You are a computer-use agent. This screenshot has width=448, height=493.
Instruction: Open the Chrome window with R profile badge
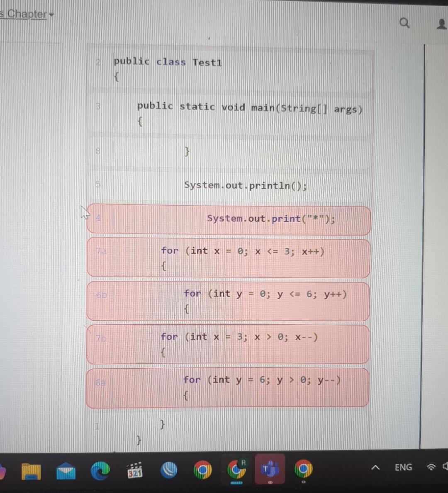pyautogui.click(x=236, y=469)
